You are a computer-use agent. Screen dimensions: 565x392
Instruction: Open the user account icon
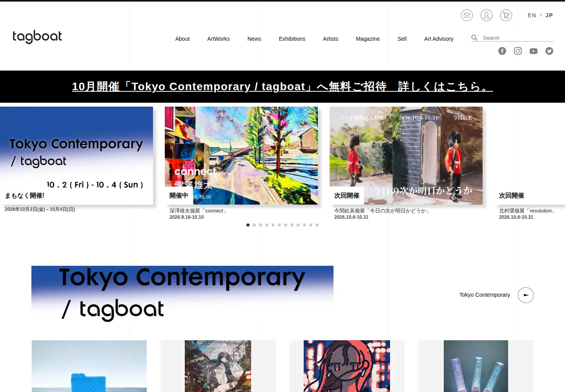tap(486, 15)
